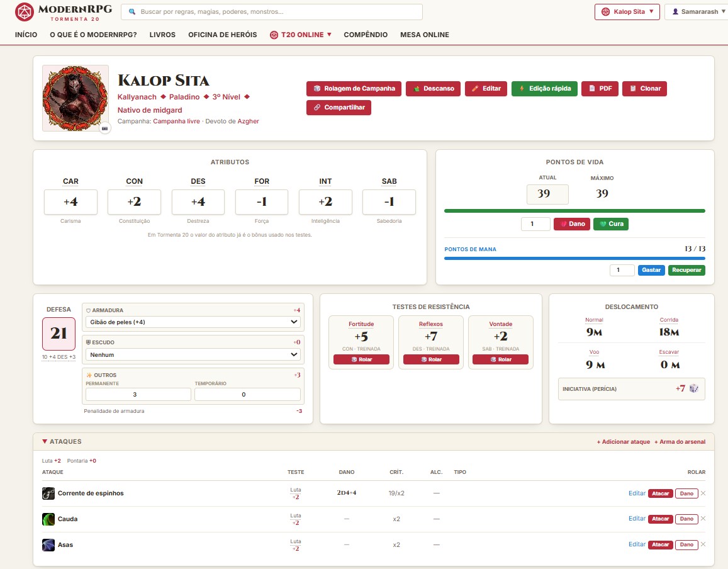Click the Cauda attack icon
The width and height of the screenshot is (728, 569).
coord(48,519)
